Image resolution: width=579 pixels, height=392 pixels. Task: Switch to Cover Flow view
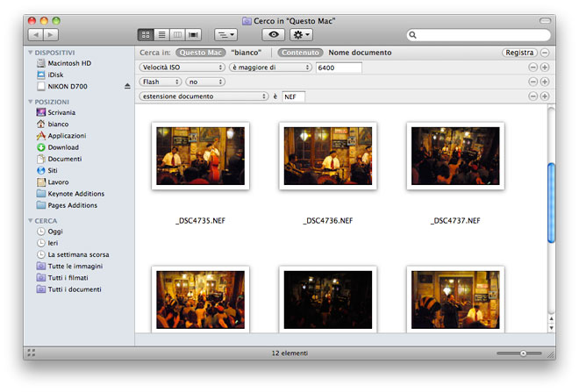point(193,35)
